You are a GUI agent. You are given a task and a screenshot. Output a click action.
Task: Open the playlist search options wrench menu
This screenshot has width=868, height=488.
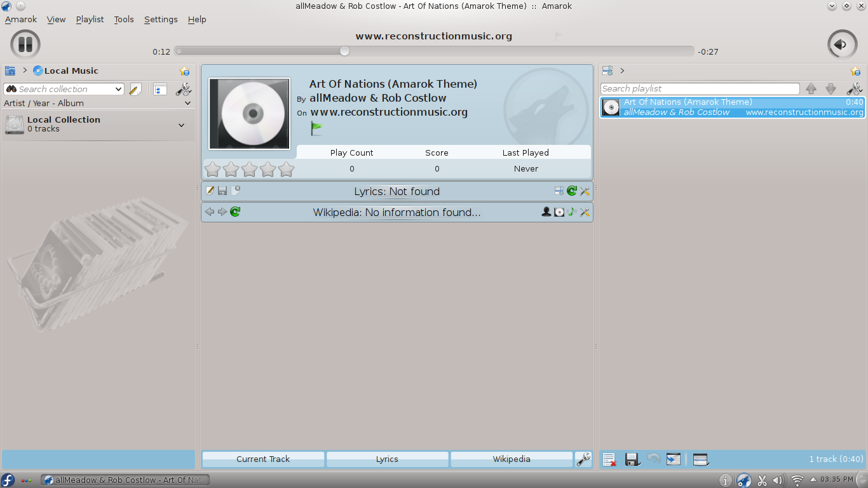[855, 89]
